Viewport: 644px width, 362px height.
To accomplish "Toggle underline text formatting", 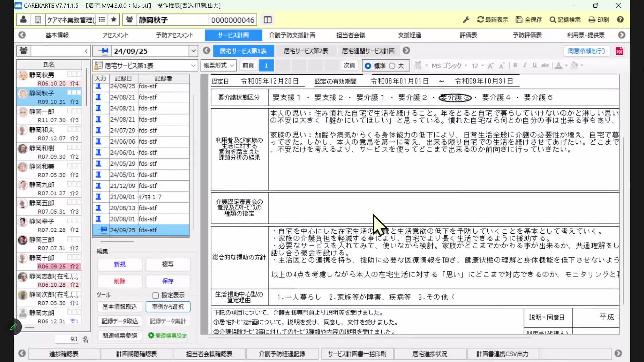I will click(x=534, y=65).
